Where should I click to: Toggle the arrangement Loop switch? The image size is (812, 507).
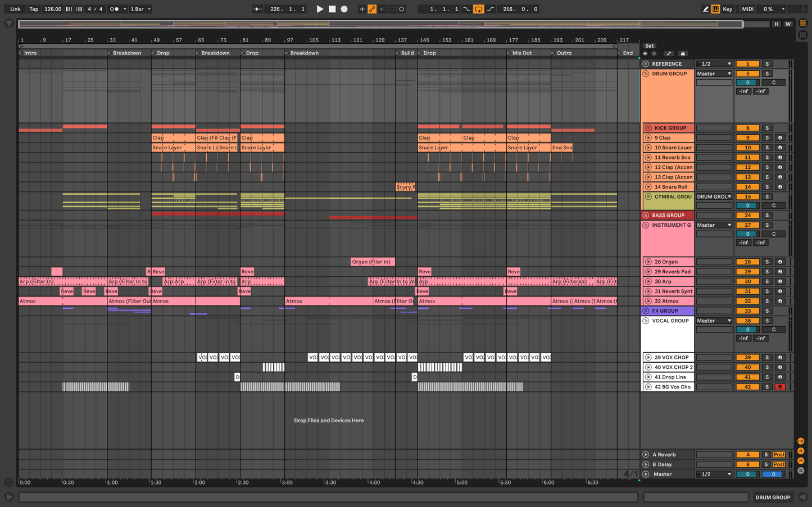[x=478, y=9]
